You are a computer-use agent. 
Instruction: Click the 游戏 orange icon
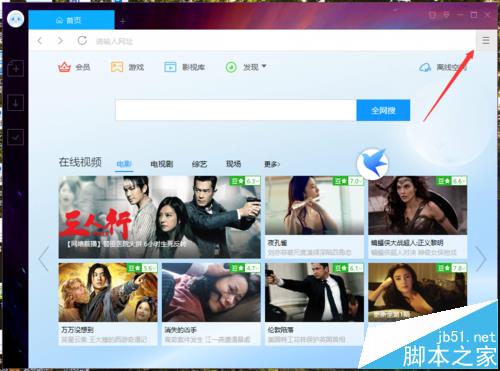[117, 67]
